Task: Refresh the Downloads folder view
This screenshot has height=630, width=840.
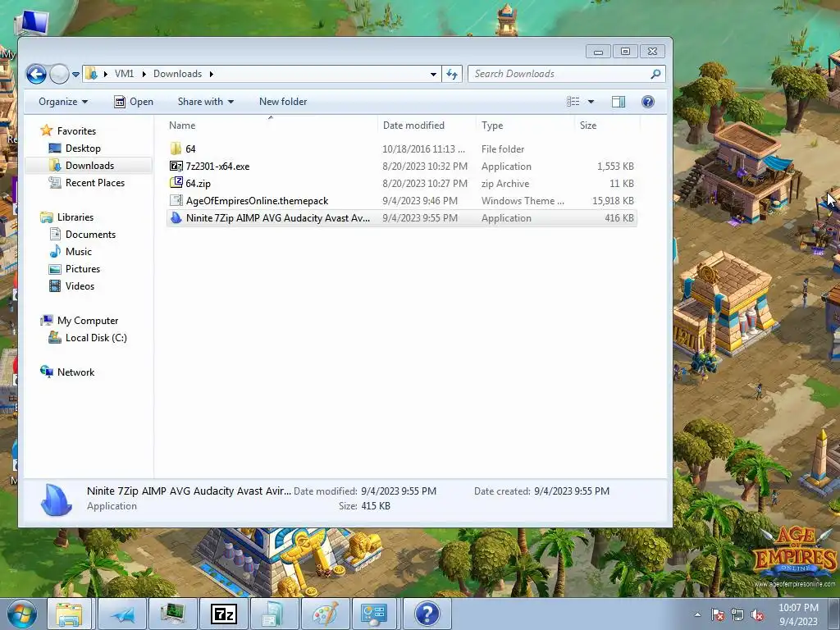Action: (x=452, y=75)
